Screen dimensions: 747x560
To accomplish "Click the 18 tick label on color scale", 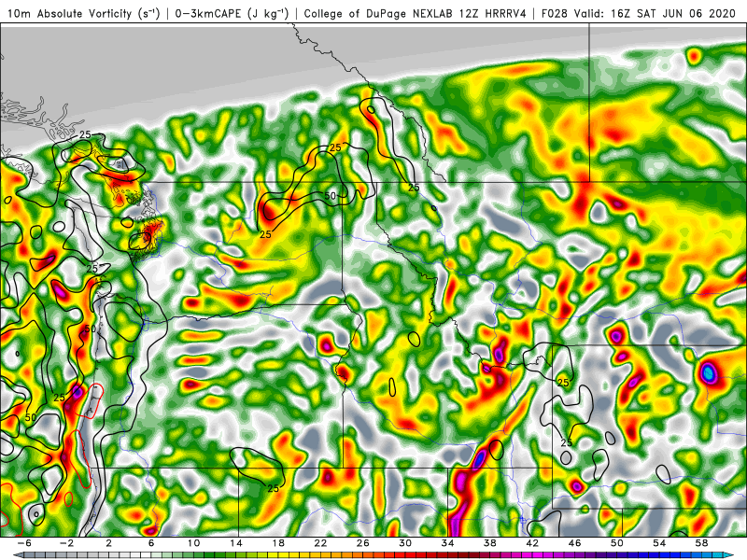I will point(278,543).
